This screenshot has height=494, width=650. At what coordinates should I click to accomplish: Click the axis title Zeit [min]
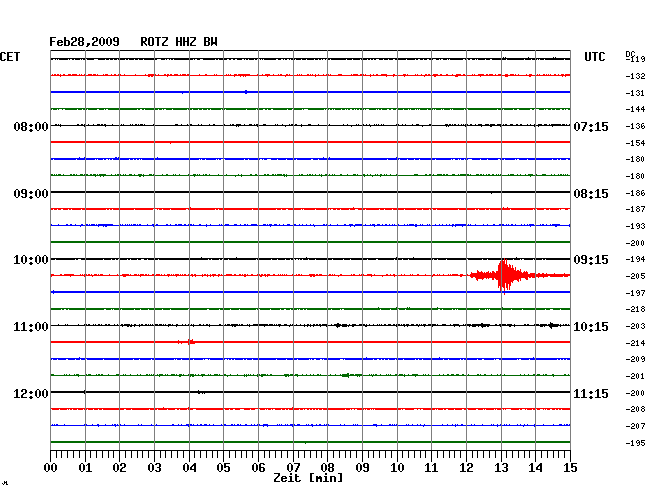click(x=308, y=478)
